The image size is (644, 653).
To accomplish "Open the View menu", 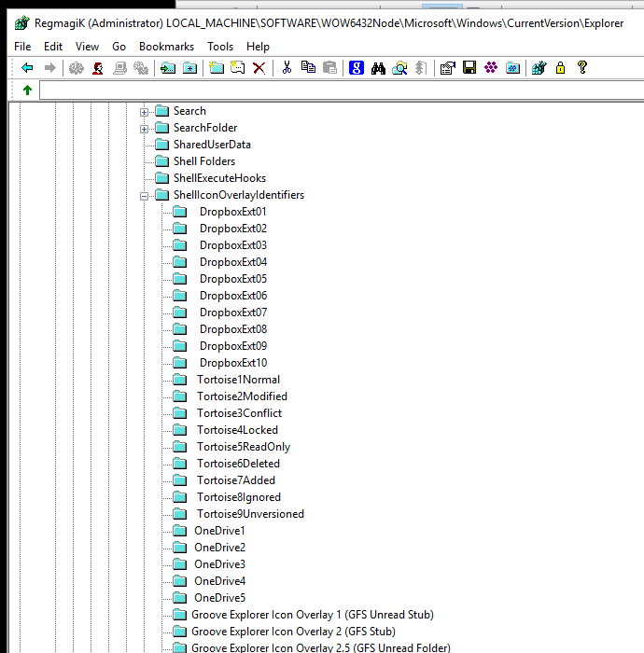I will [x=87, y=47].
